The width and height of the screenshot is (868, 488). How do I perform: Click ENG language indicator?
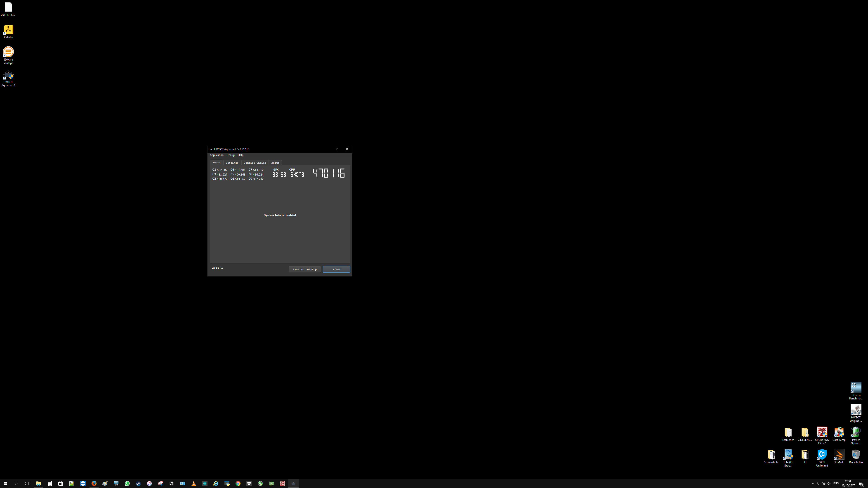pyautogui.click(x=836, y=483)
